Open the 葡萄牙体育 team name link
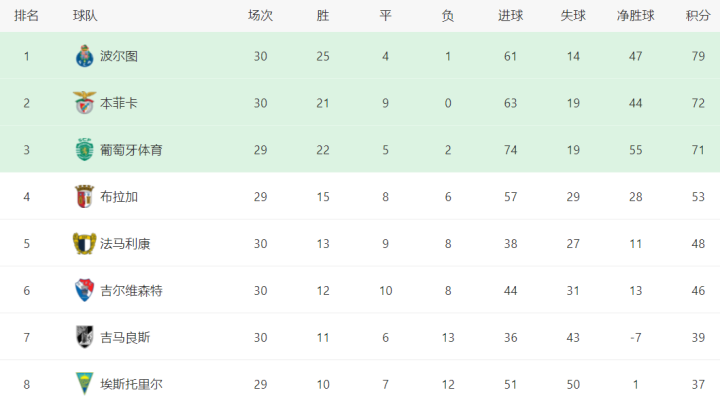Screen dimensions: 720x405 click(131, 150)
